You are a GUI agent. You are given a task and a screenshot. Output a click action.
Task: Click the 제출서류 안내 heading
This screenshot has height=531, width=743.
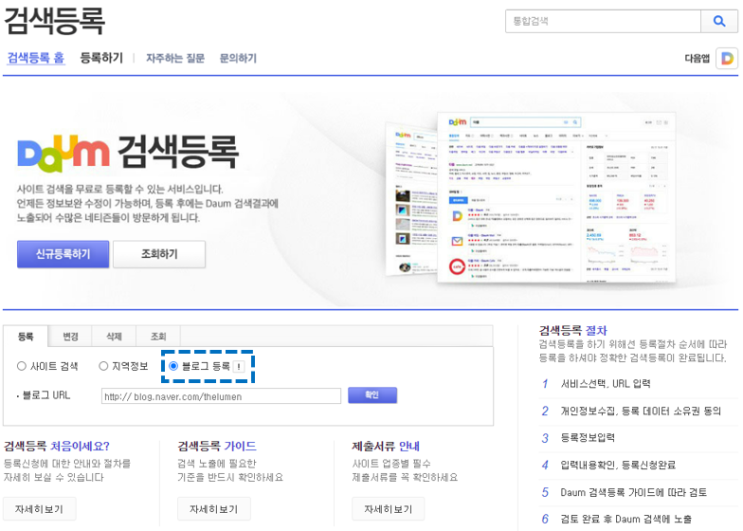(x=386, y=446)
